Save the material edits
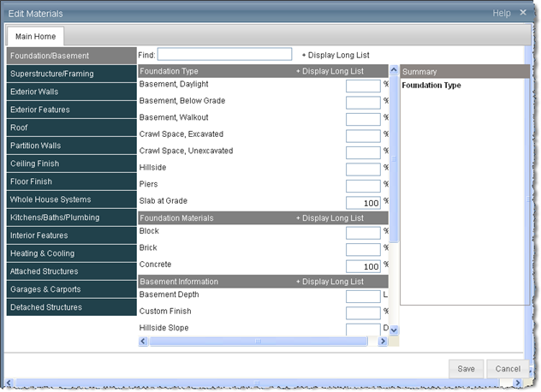 466,369
